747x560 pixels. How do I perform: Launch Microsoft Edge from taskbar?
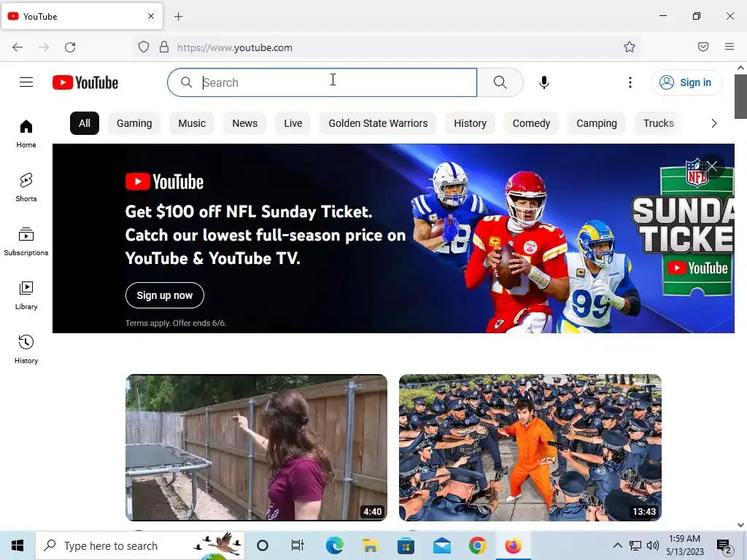point(334,545)
